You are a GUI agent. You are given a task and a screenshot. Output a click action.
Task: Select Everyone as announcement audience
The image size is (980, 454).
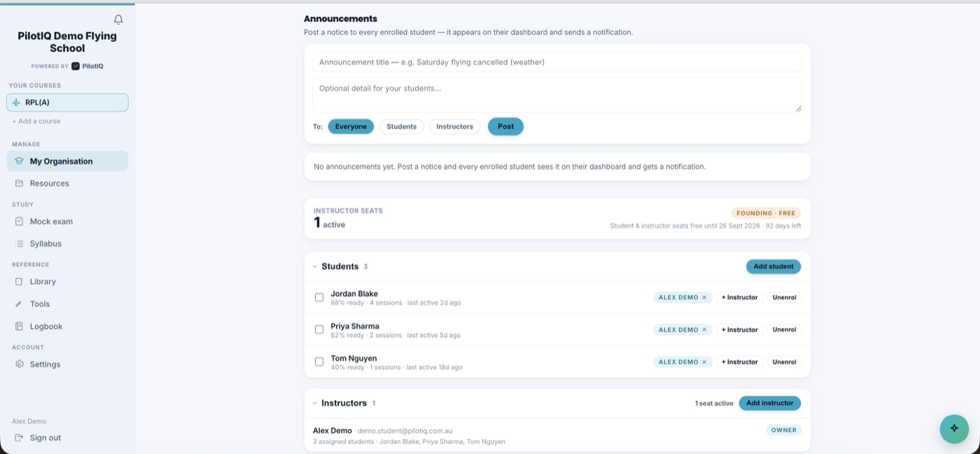(x=351, y=127)
